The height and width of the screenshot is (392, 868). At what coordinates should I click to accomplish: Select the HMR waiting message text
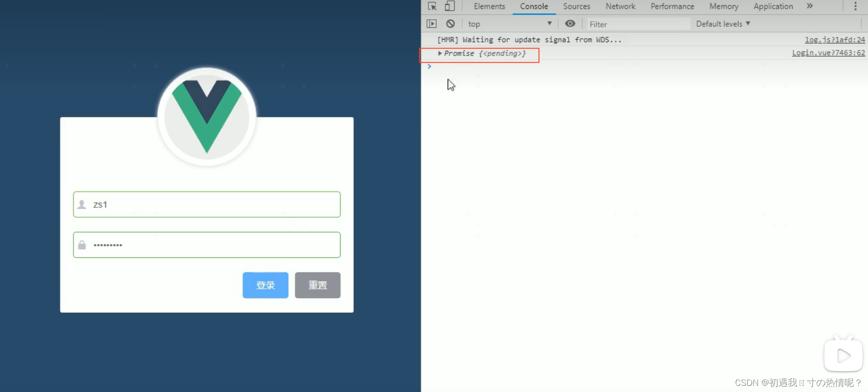tap(529, 40)
